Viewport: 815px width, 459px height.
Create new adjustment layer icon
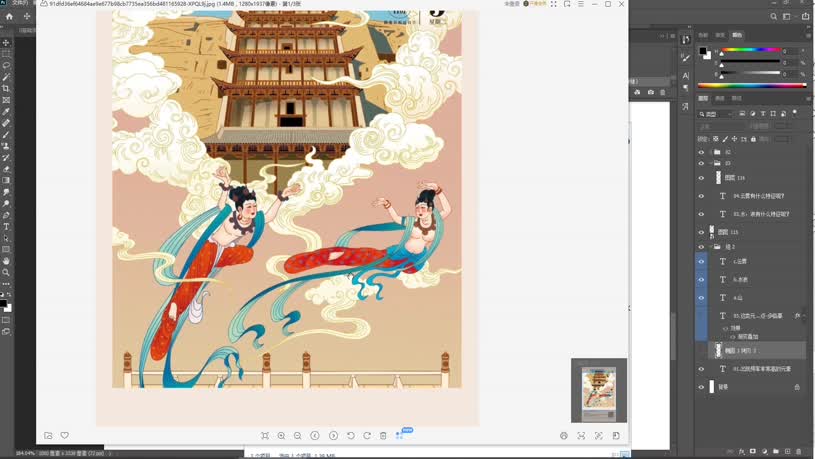click(x=765, y=452)
